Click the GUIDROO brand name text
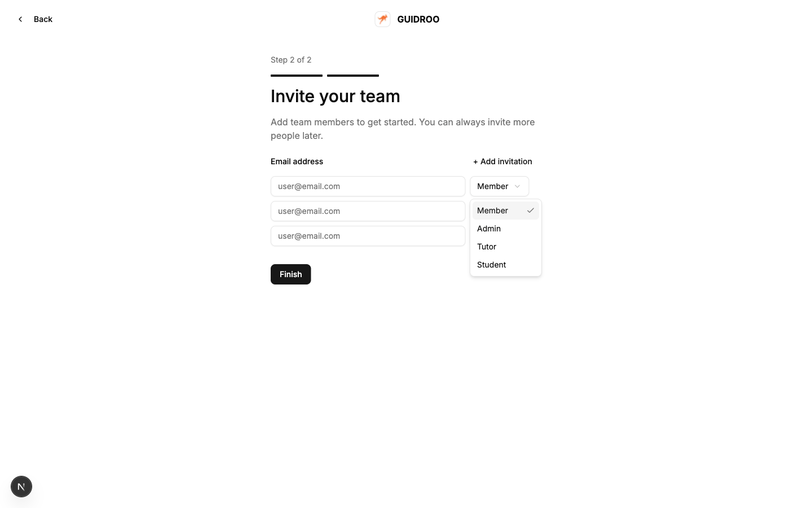This screenshot has width=812, height=508. tap(418, 19)
